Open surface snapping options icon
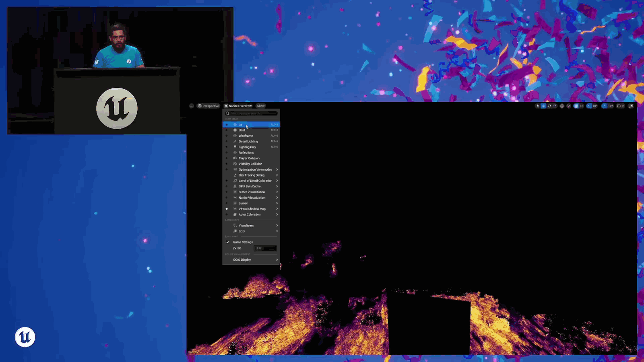 (569, 106)
